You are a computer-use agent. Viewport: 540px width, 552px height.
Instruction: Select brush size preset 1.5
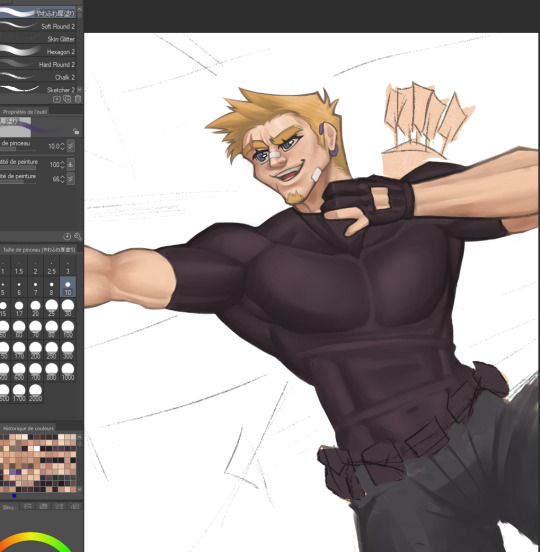19,266
